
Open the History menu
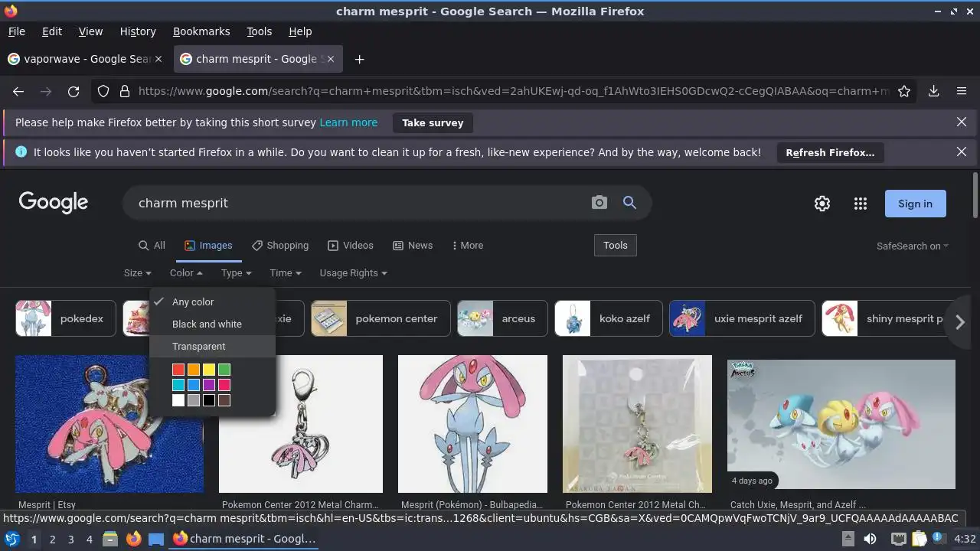coord(138,31)
